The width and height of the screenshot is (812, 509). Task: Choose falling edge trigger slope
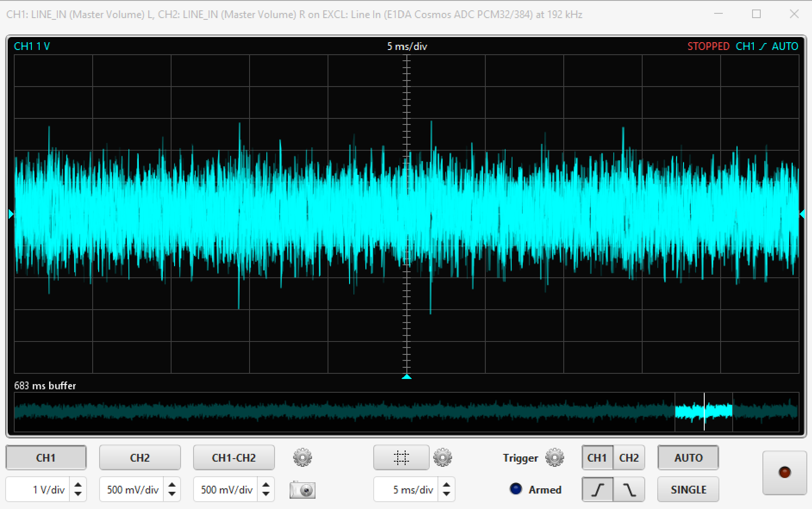tap(629, 490)
